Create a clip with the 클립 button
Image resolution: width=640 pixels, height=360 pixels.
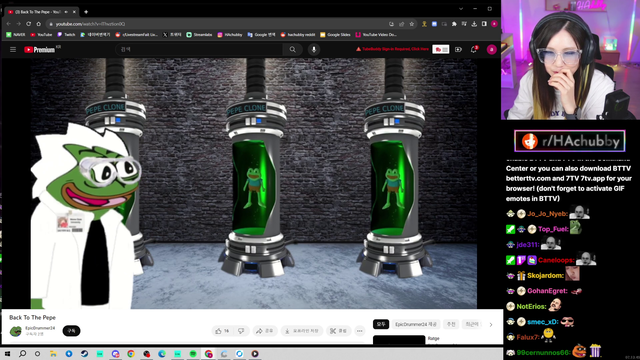coord(338,331)
